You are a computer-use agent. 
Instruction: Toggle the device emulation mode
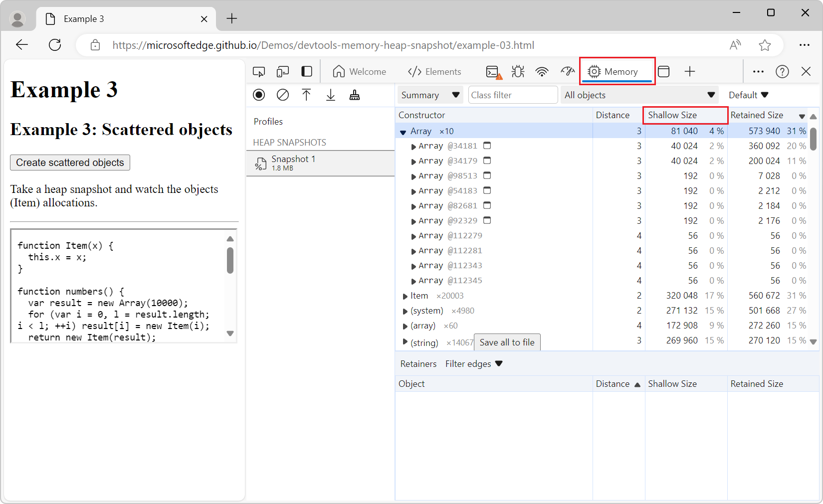click(x=283, y=71)
